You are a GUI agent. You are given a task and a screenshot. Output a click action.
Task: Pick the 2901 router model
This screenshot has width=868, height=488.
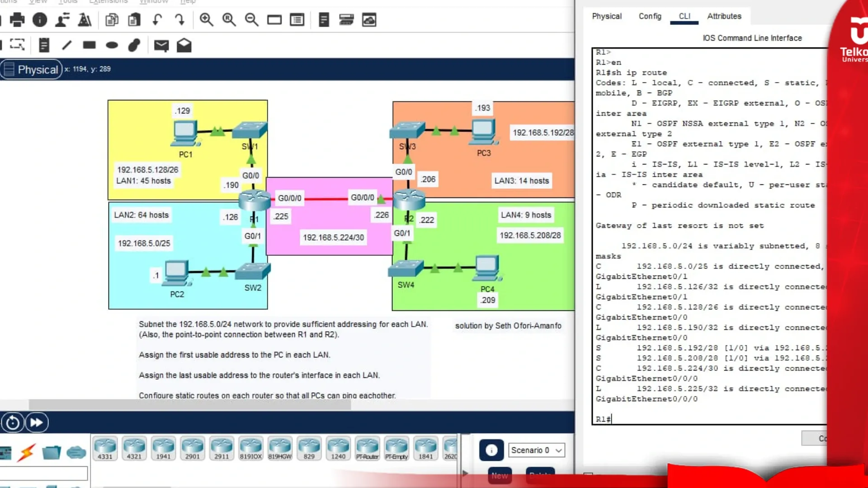[192, 448]
